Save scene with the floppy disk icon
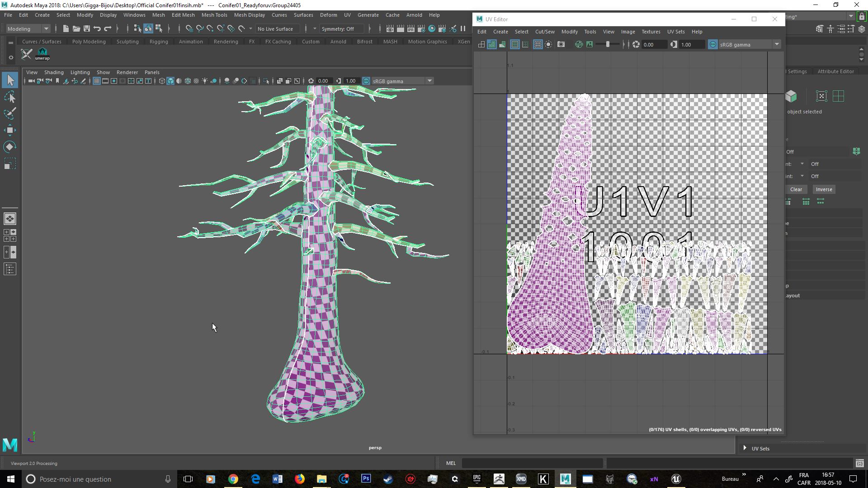Image resolution: width=868 pixels, height=488 pixels. pos(87,28)
